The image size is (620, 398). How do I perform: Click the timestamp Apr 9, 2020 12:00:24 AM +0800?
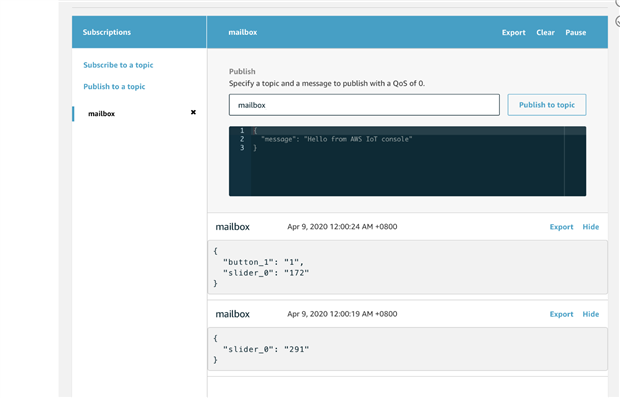click(342, 227)
